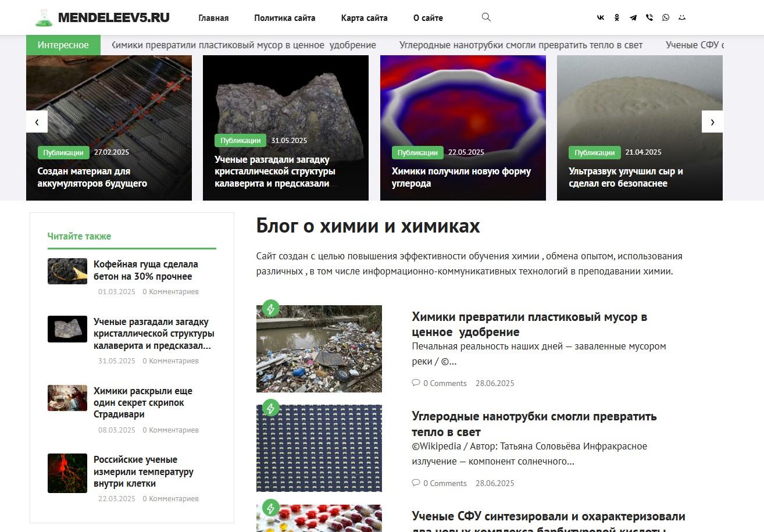The image size is (764, 532).
Task: Click '0 Комментариев' under coffee grounds article
Action: 170,291
